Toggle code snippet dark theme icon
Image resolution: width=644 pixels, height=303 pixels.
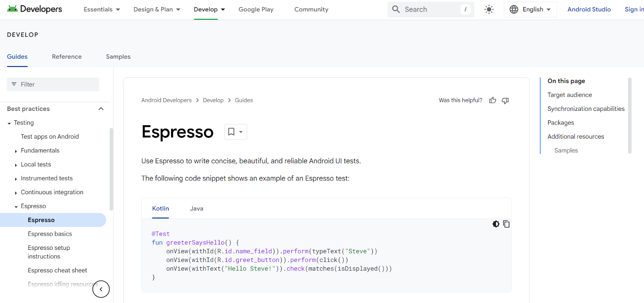(496, 224)
